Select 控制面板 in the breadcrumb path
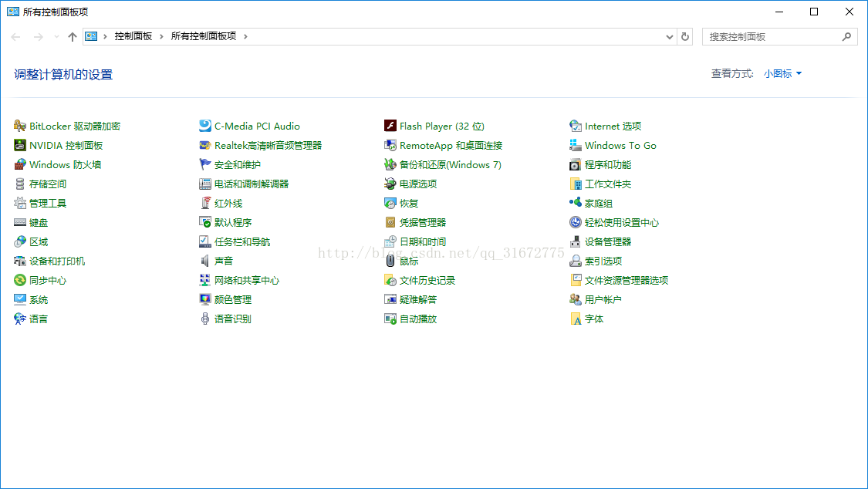868x489 pixels. tap(133, 36)
